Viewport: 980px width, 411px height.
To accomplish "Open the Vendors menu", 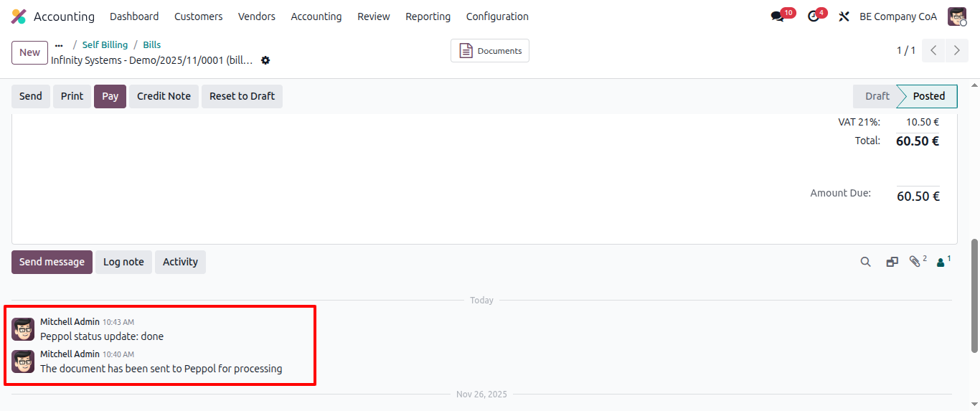I will [256, 16].
